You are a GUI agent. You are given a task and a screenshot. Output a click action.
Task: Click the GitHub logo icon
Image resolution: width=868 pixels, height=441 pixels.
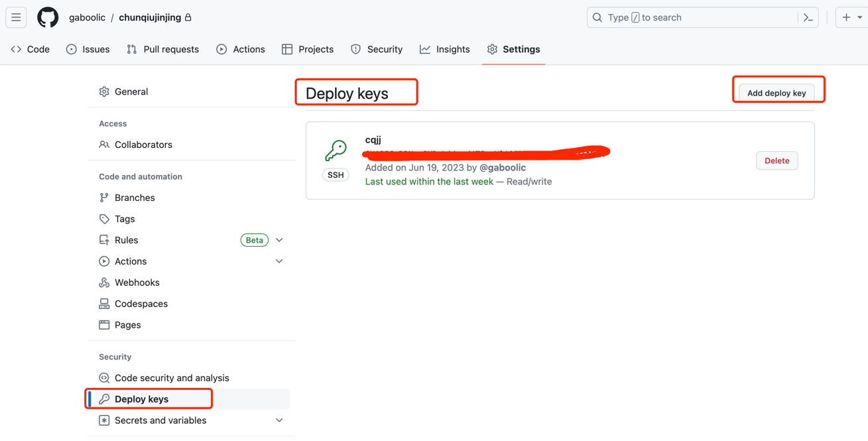(x=48, y=18)
